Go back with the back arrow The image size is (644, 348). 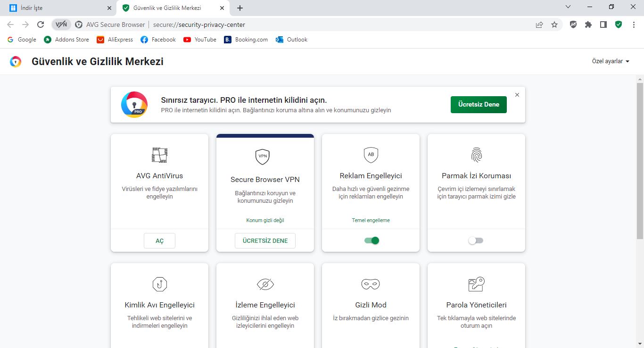(10, 25)
